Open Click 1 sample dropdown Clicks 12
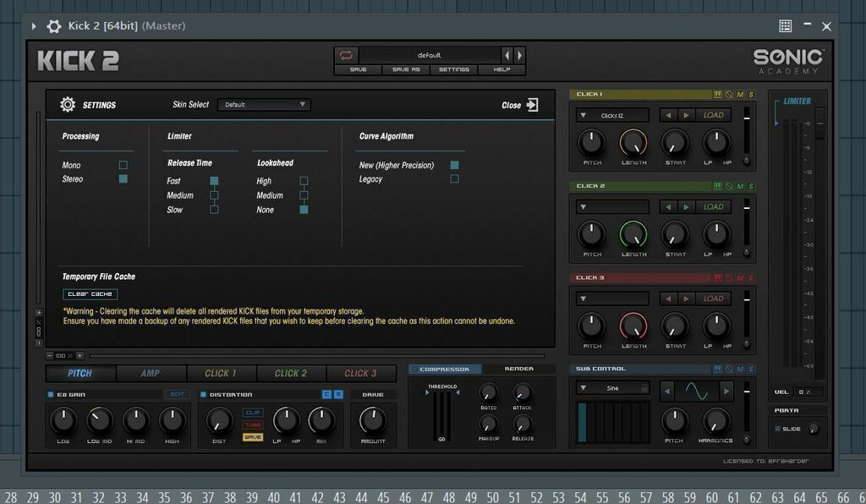The height and width of the screenshot is (504, 866). coord(612,115)
